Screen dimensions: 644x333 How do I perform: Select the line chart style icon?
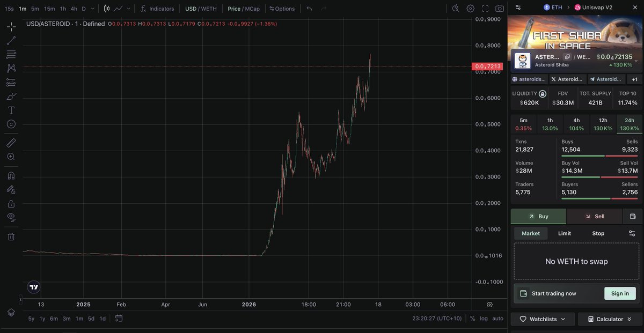pos(118,9)
